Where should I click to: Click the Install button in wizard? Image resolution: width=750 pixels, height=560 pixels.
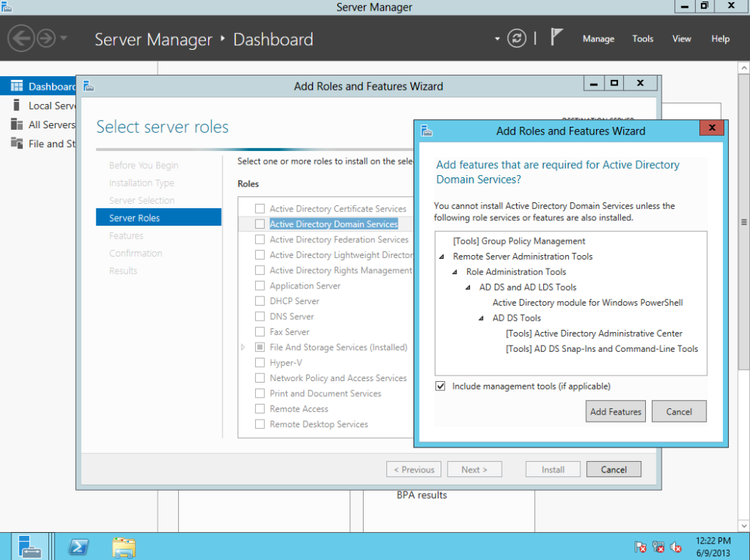553,469
